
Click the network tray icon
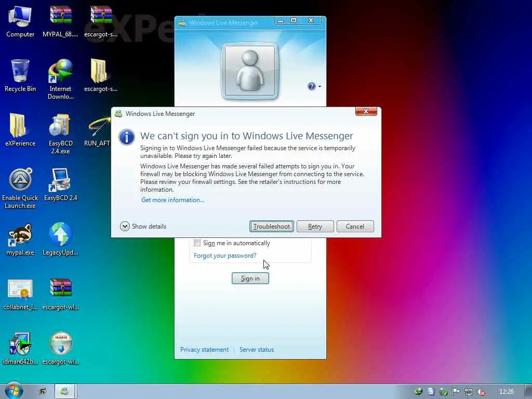click(469, 392)
